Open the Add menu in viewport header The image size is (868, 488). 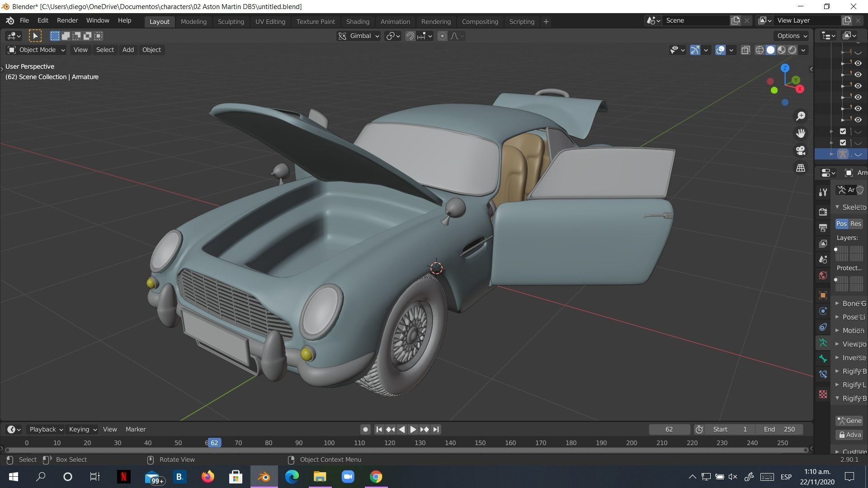[128, 50]
